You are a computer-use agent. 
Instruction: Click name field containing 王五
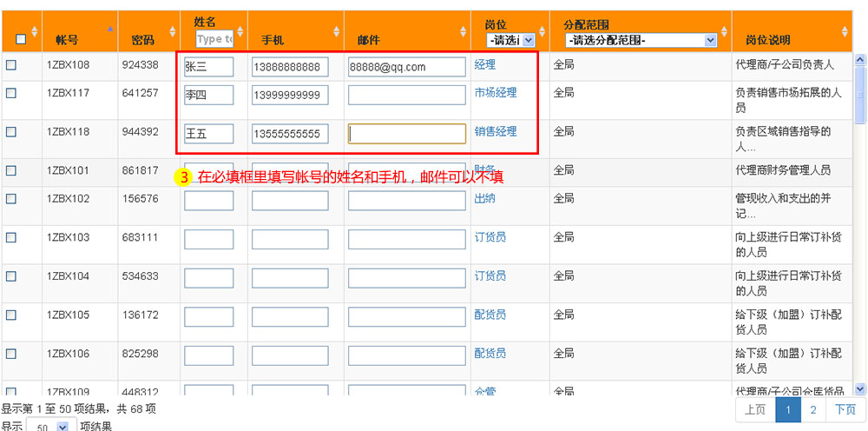tap(208, 134)
